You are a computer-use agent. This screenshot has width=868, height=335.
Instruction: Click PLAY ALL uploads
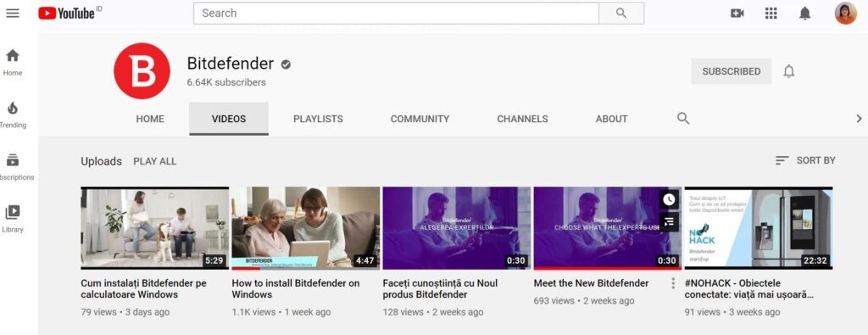(x=155, y=162)
